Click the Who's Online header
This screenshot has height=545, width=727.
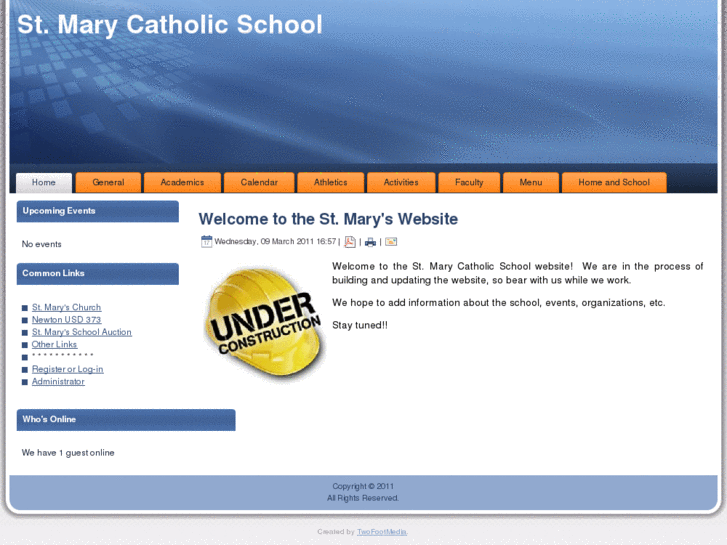(126, 420)
